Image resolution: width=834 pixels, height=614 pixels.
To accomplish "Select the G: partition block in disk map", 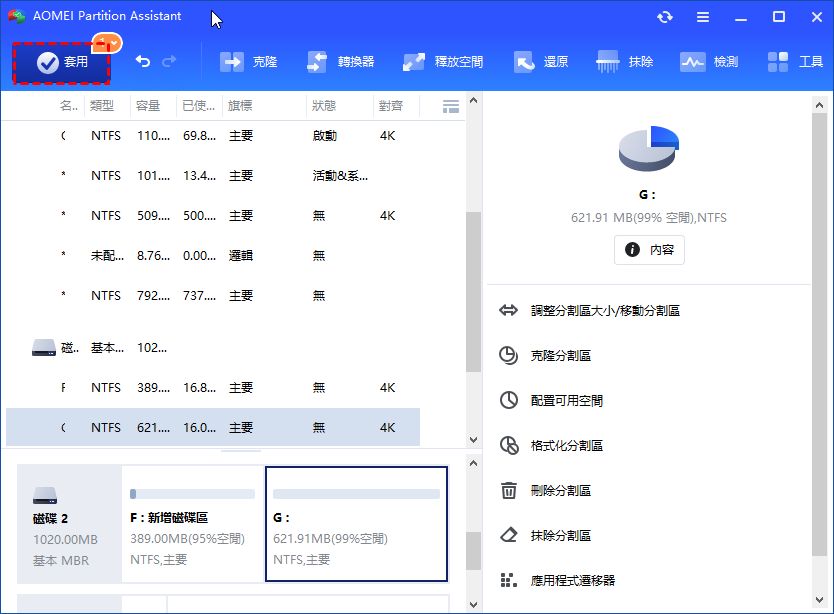I will 356,524.
